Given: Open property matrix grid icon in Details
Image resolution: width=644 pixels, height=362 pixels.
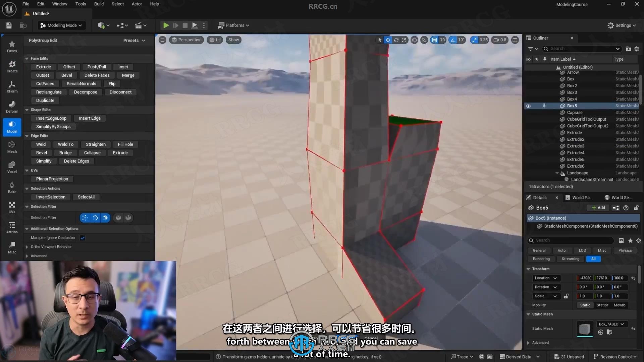Looking at the screenshot, I should (x=621, y=241).
